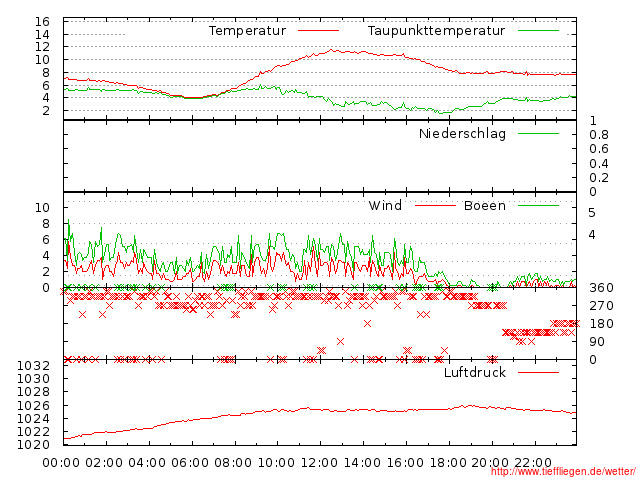Click the 14 temperature axis value
Viewport: 640px width, 480px height.
(42, 35)
